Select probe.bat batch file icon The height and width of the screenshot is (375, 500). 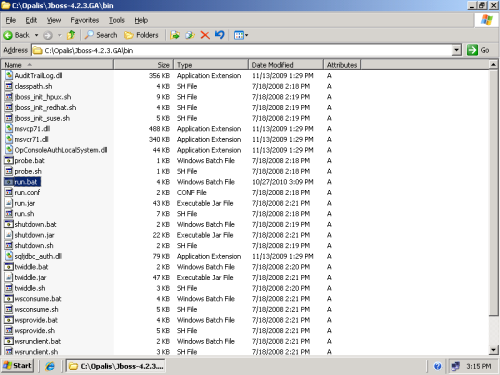[x=9, y=161]
